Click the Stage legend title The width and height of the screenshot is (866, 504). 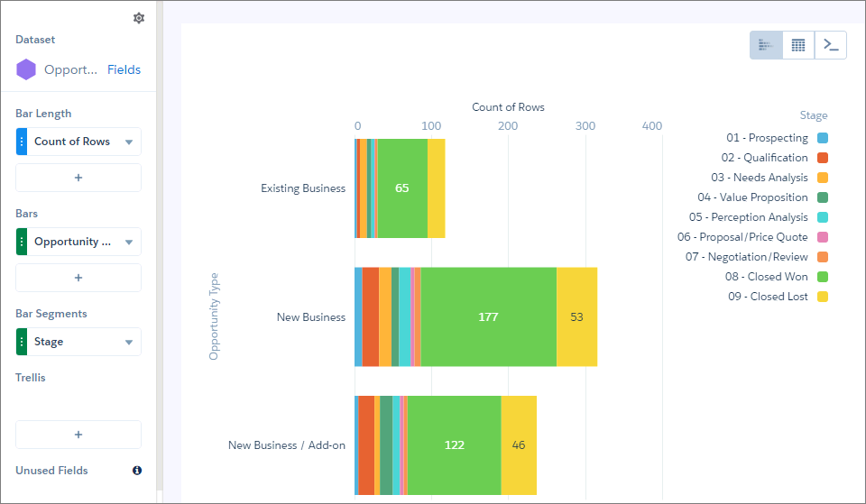point(814,115)
